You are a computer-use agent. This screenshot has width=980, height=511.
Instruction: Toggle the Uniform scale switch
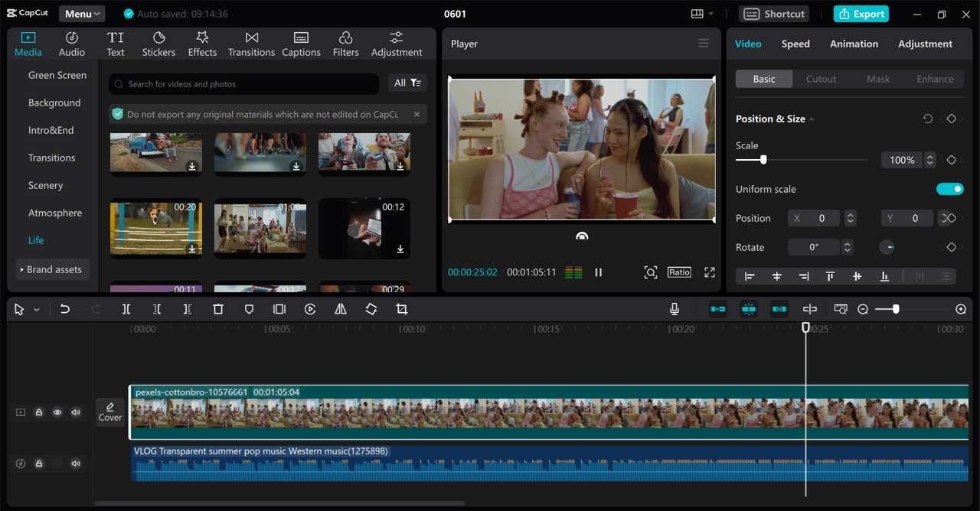pyautogui.click(x=949, y=189)
